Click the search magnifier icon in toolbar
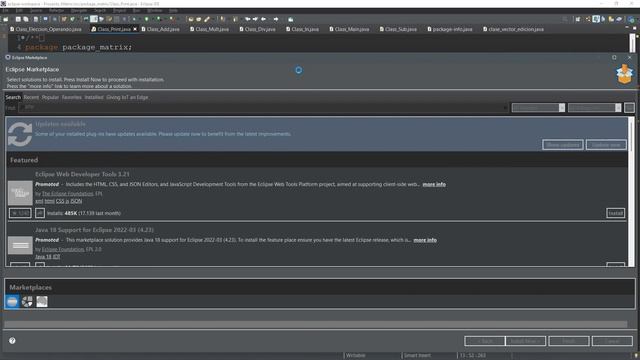 564,19
